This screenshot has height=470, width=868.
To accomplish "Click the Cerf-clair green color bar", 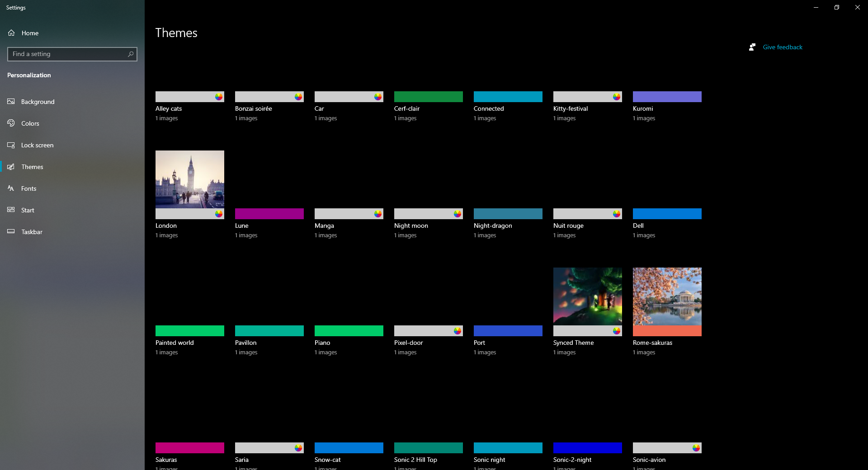I will [428, 97].
